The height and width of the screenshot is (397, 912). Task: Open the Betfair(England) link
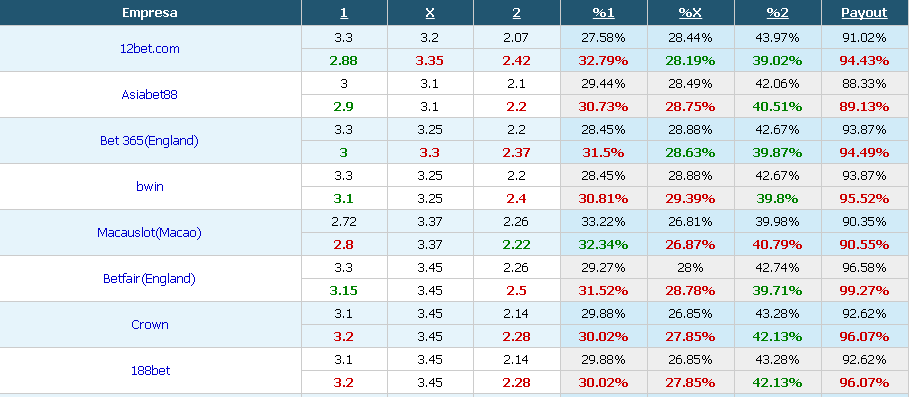pyautogui.click(x=149, y=278)
